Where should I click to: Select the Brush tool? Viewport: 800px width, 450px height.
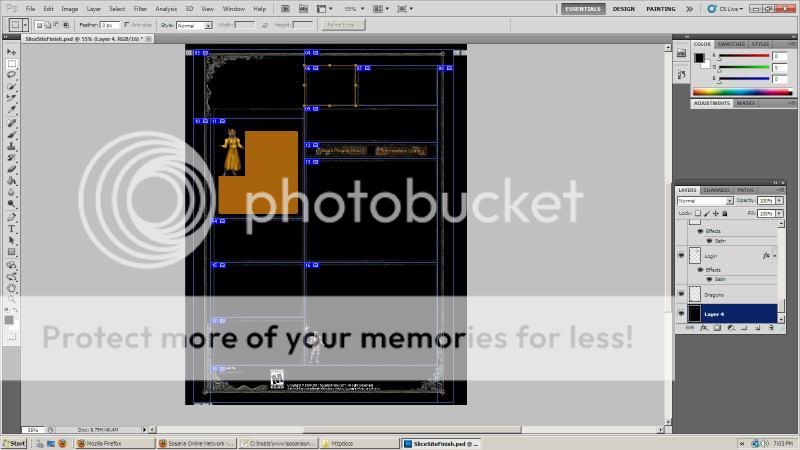click(x=11, y=135)
